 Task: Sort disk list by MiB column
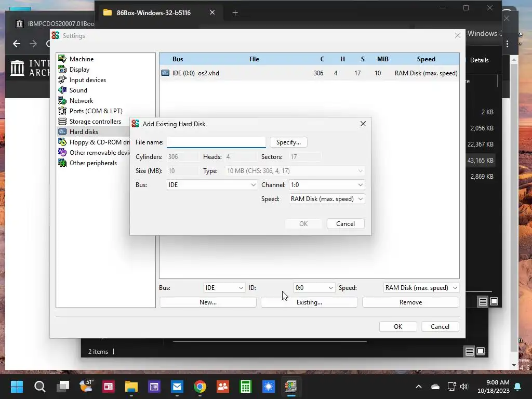(383, 59)
